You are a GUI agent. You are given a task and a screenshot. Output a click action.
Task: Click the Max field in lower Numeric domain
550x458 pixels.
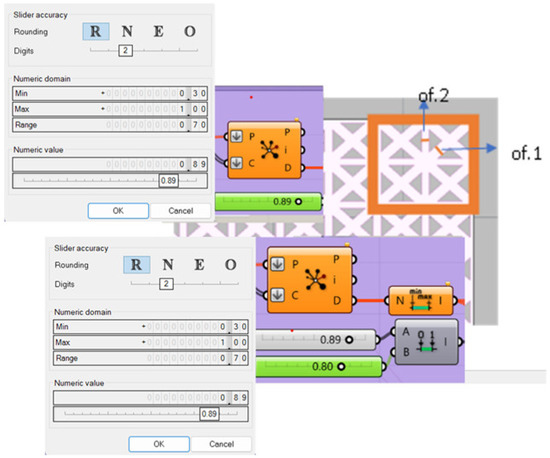point(150,342)
